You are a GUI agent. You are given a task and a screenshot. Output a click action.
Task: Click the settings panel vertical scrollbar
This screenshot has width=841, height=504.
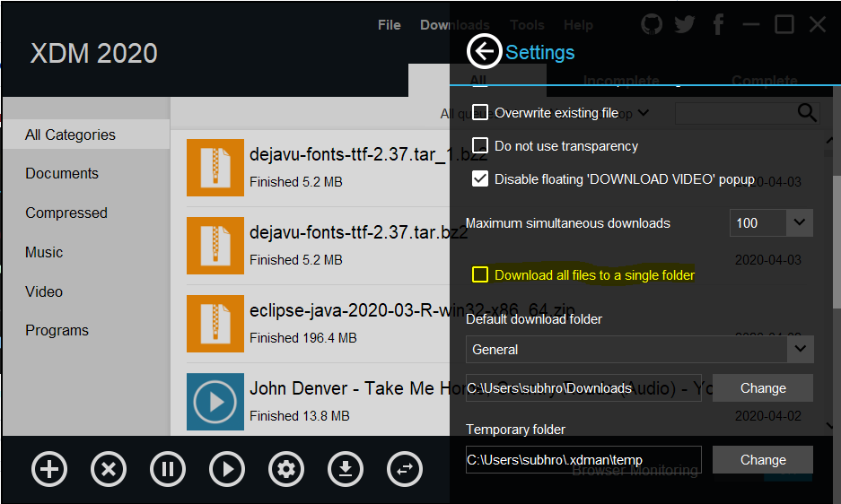click(x=837, y=241)
